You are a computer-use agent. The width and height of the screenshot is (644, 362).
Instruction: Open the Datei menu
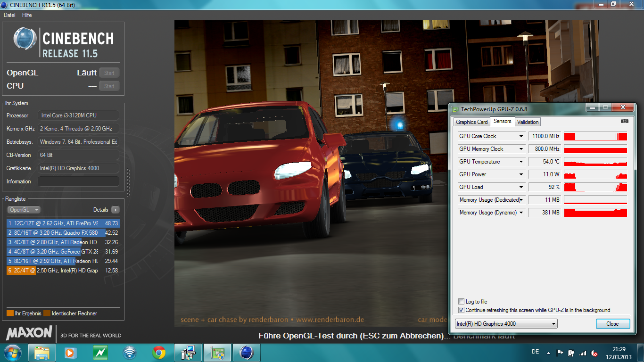(x=9, y=15)
